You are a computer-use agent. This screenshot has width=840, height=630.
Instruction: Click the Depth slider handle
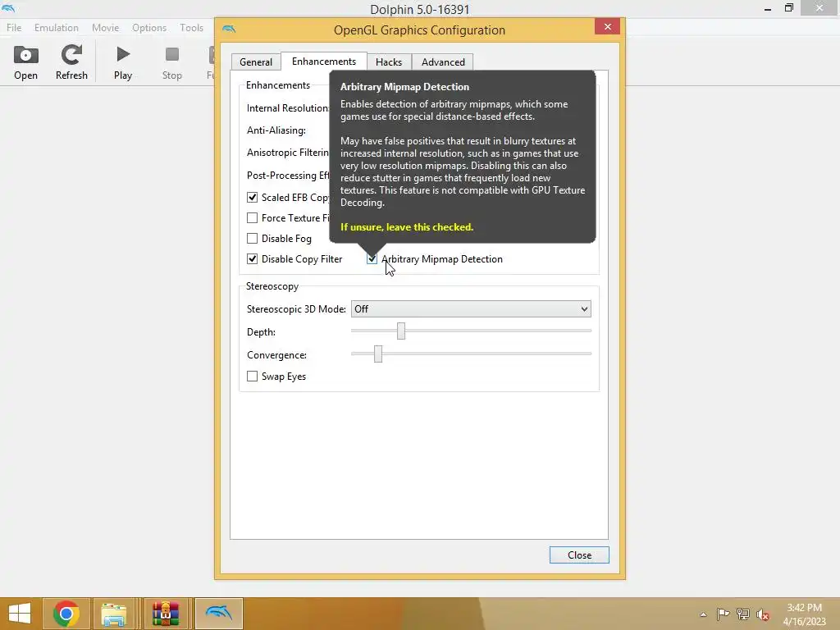pos(400,331)
